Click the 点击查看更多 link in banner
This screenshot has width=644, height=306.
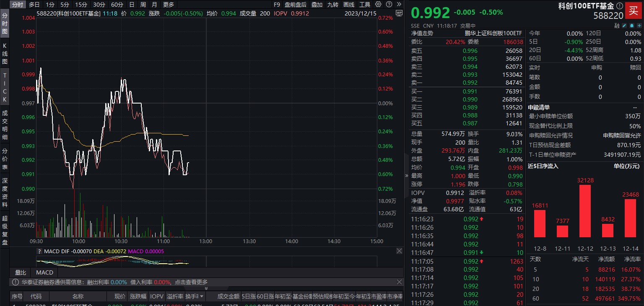pos(191,282)
